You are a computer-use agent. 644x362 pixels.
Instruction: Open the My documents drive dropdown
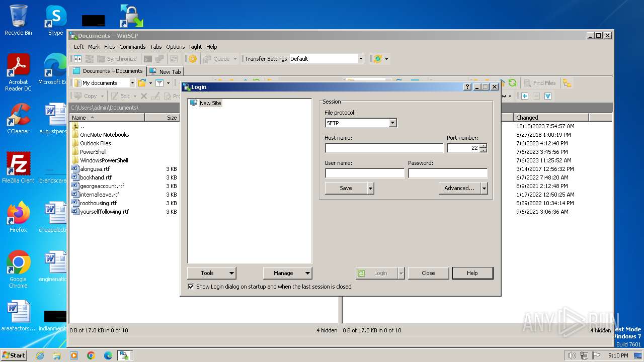pyautogui.click(x=132, y=83)
